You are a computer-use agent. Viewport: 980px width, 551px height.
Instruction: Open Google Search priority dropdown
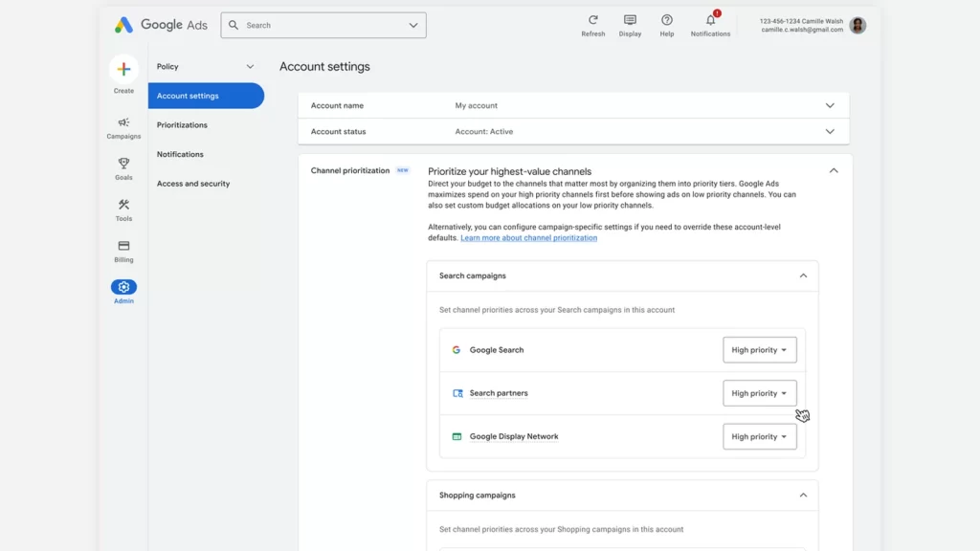[x=759, y=350]
